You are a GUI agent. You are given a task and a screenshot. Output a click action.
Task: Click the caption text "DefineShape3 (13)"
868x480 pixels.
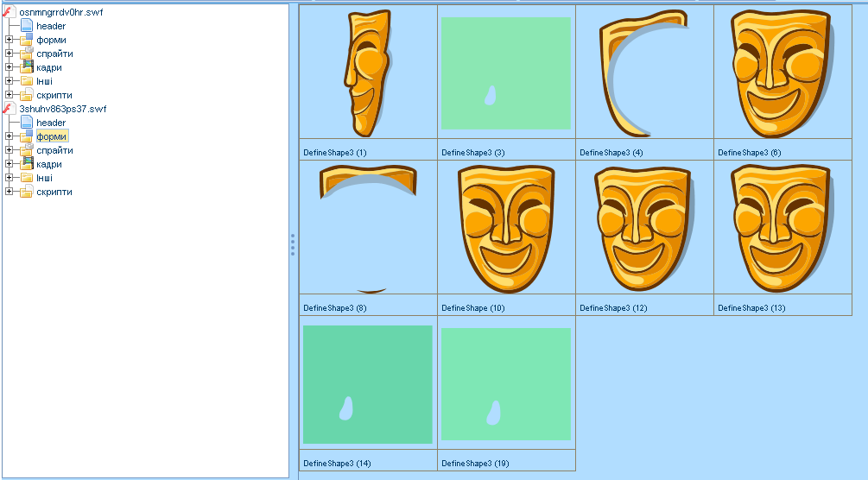[751, 308]
